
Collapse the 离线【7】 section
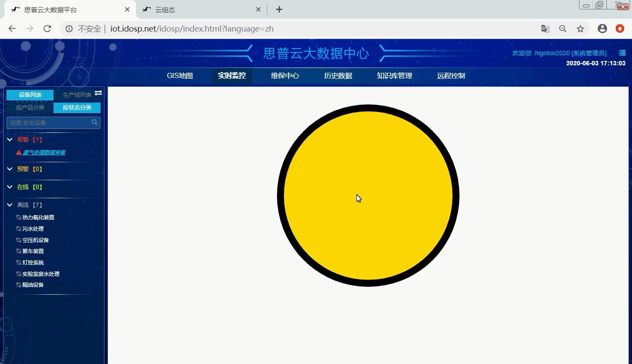point(10,204)
